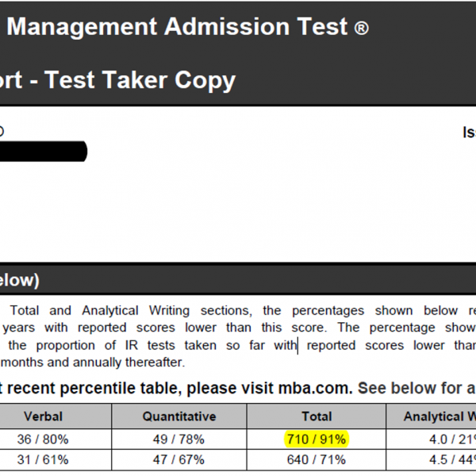The width and height of the screenshot is (476, 476).
Task: Click the Total column header
Action: pos(317,416)
